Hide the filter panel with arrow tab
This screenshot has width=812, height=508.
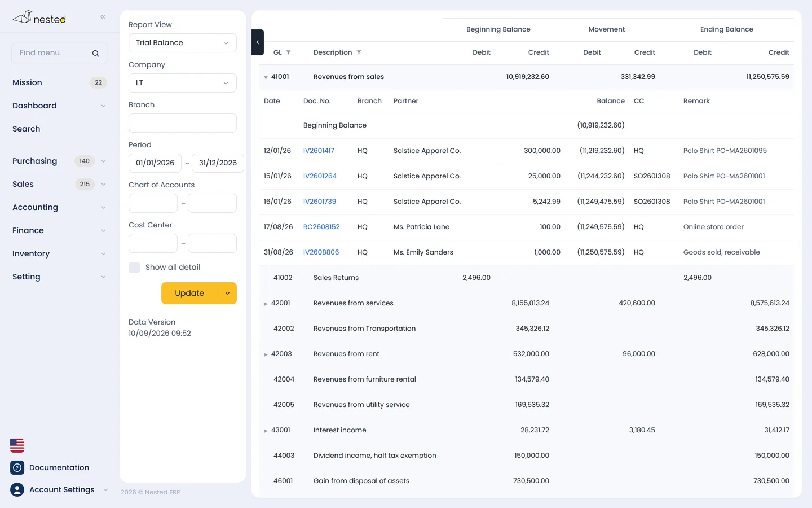(258, 42)
